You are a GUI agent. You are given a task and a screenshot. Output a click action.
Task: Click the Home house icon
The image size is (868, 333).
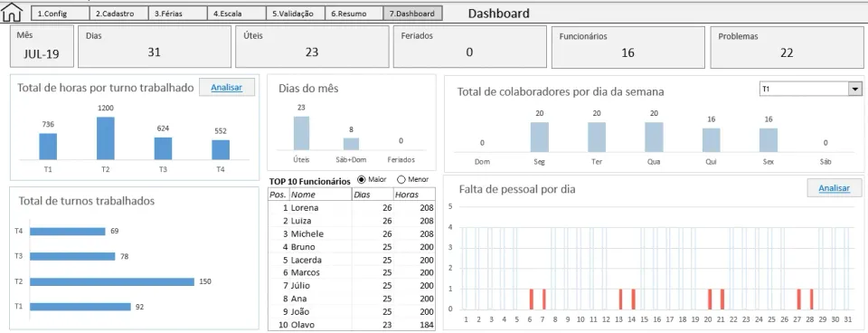coord(12,12)
